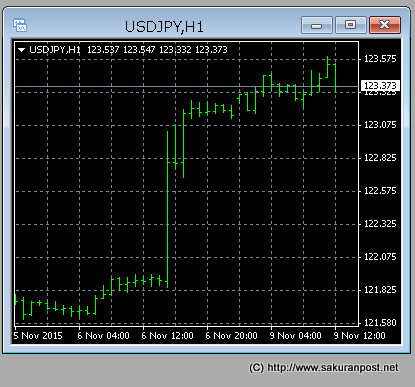Maximize the USDJPY,H1 chart window

pyautogui.click(x=350, y=25)
